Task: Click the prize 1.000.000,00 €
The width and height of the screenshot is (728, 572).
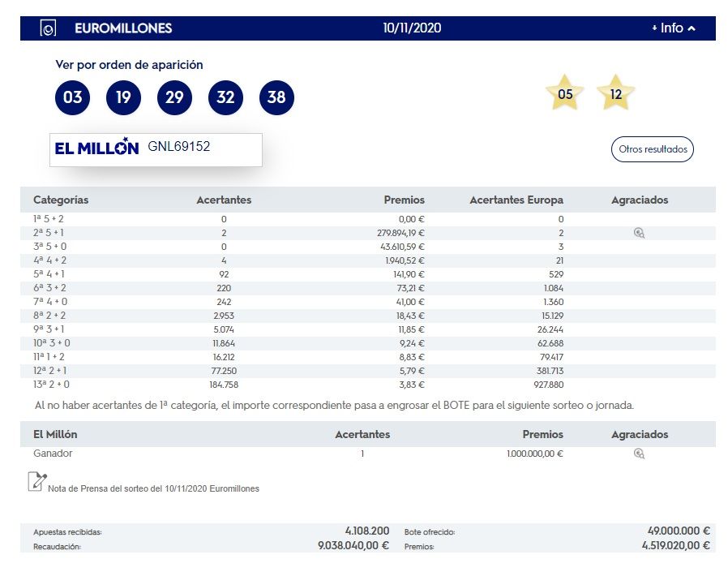Action: click(x=535, y=454)
